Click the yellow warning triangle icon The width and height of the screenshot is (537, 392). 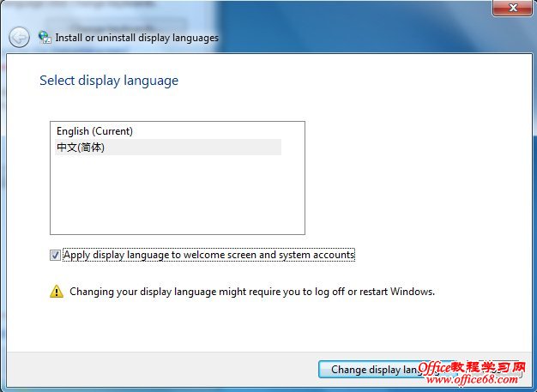click(57, 292)
